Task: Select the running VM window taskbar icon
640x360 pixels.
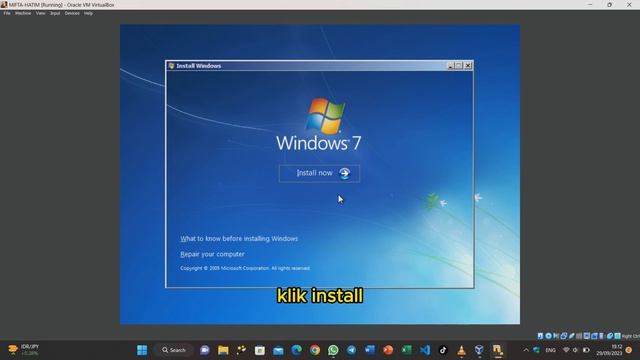Action: pos(498,350)
